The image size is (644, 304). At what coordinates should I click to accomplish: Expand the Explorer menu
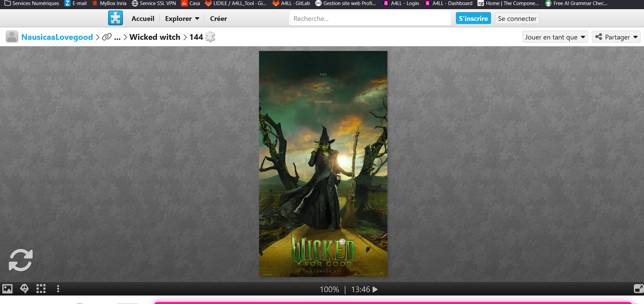pyautogui.click(x=182, y=19)
